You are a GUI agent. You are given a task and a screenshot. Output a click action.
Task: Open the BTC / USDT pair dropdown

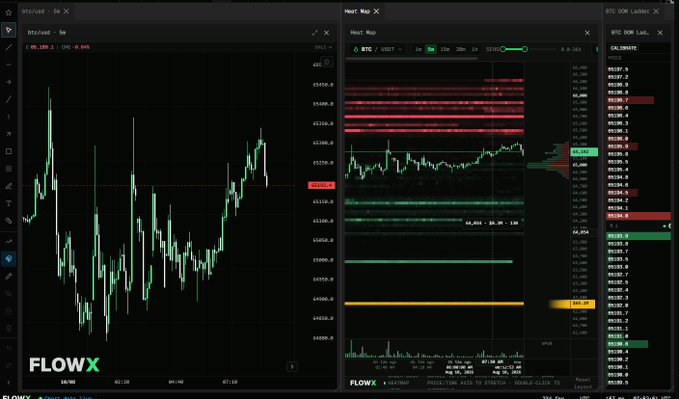click(377, 49)
